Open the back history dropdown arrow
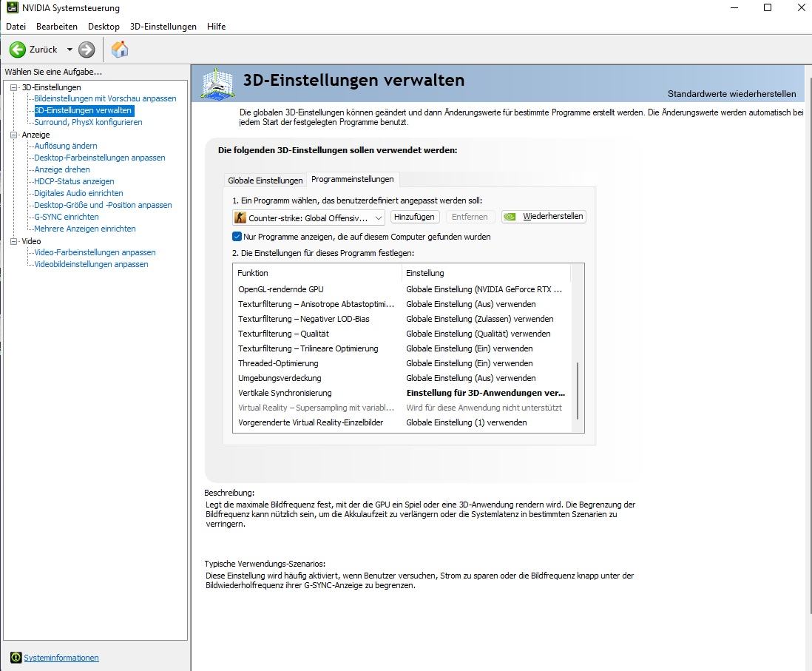This screenshot has width=812, height=671. click(70, 50)
